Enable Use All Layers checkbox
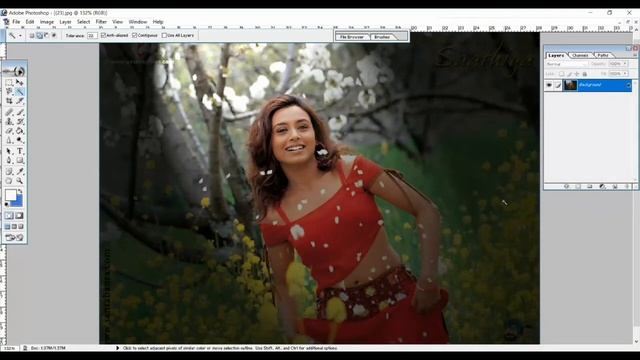 [164, 36]
